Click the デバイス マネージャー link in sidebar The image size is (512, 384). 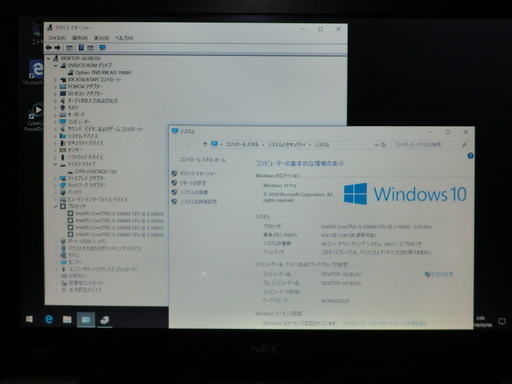click(x=198, y=173)
